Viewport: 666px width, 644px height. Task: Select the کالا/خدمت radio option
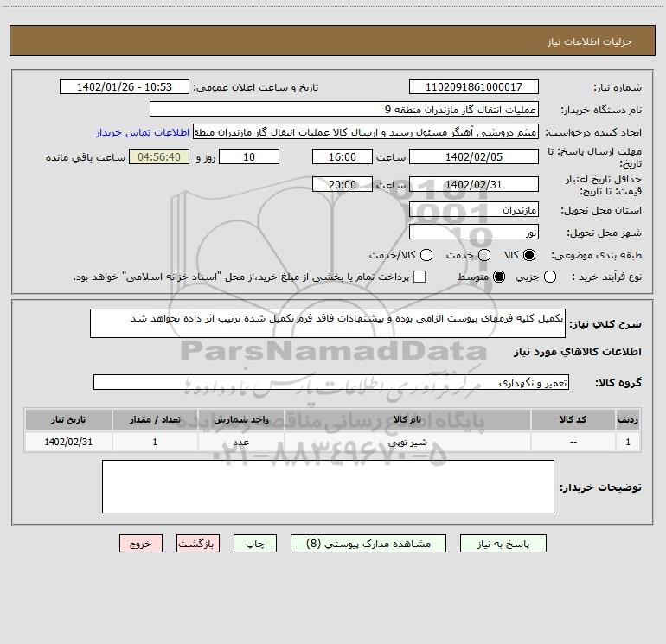click(426, 255)
